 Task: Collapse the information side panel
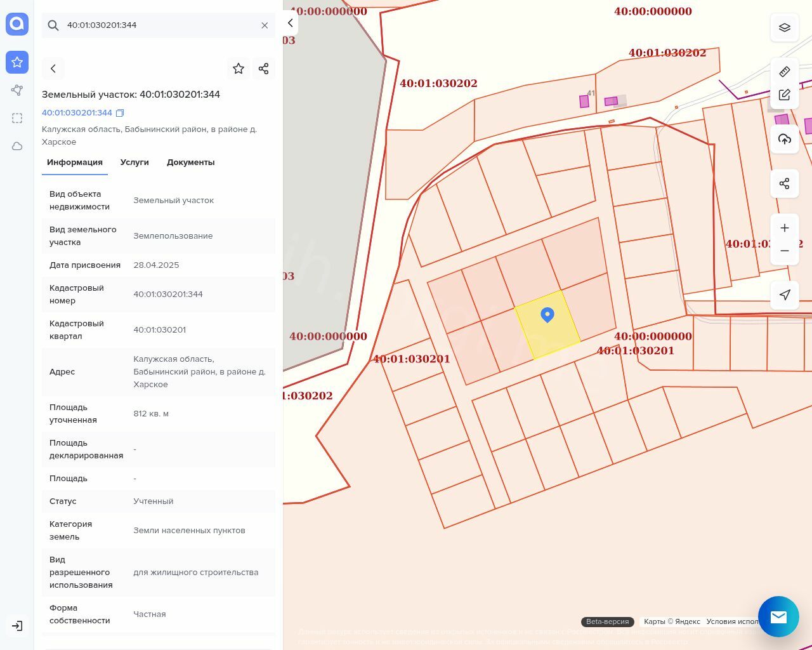pos(290,23)
